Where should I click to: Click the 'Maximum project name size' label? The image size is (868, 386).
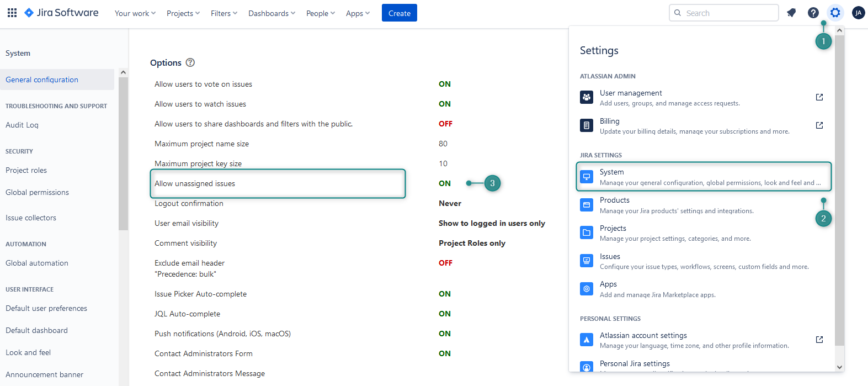201,144
